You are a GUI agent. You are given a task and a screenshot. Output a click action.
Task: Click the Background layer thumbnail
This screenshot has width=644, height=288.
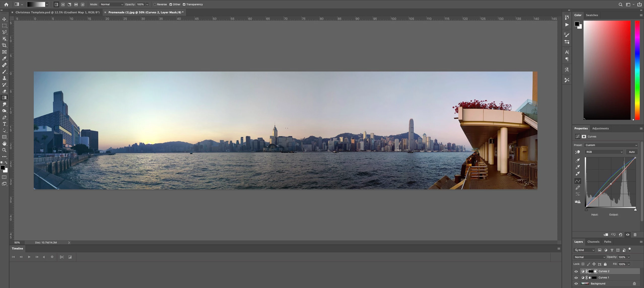point(585,283)
